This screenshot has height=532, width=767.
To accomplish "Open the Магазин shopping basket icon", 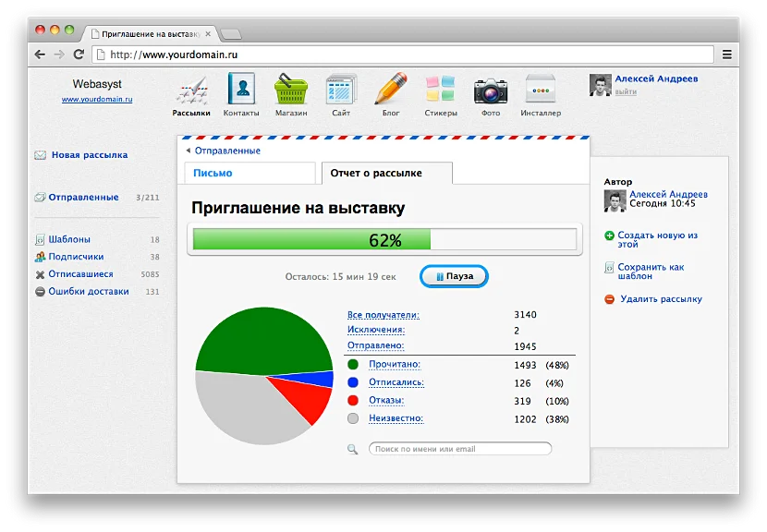I will pyautogui.click(x=290, y=89).
